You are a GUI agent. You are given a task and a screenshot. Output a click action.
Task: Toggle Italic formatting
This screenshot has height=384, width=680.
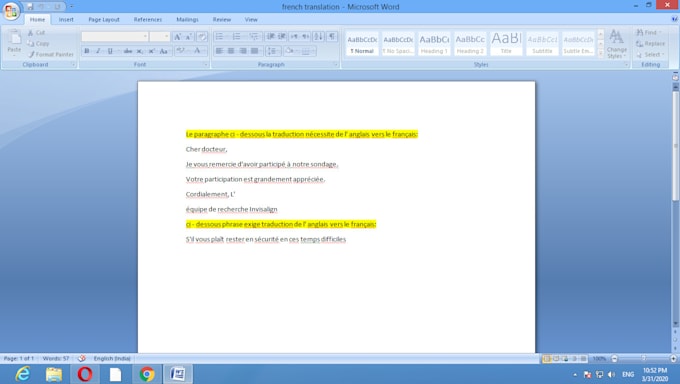(98, 51)
